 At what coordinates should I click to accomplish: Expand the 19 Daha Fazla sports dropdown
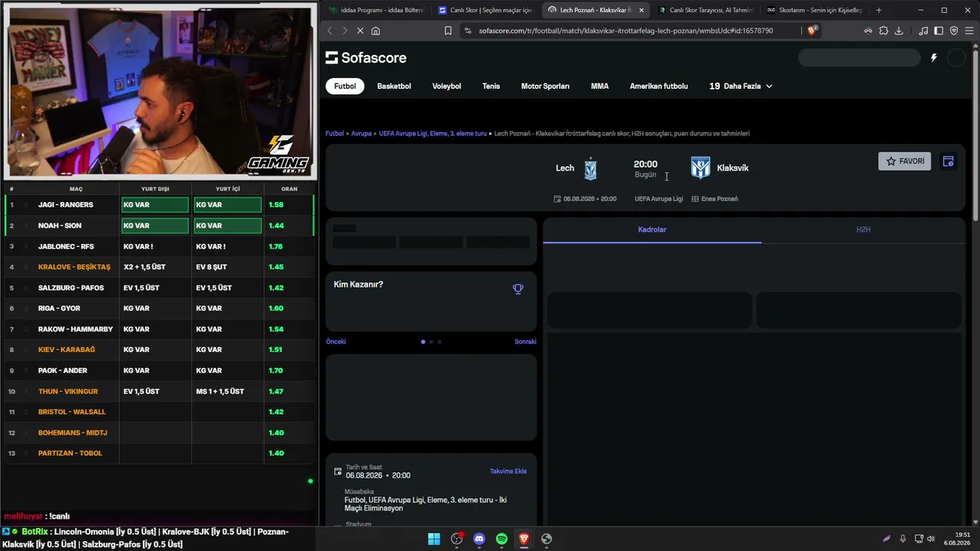click(x=740, y=86)
